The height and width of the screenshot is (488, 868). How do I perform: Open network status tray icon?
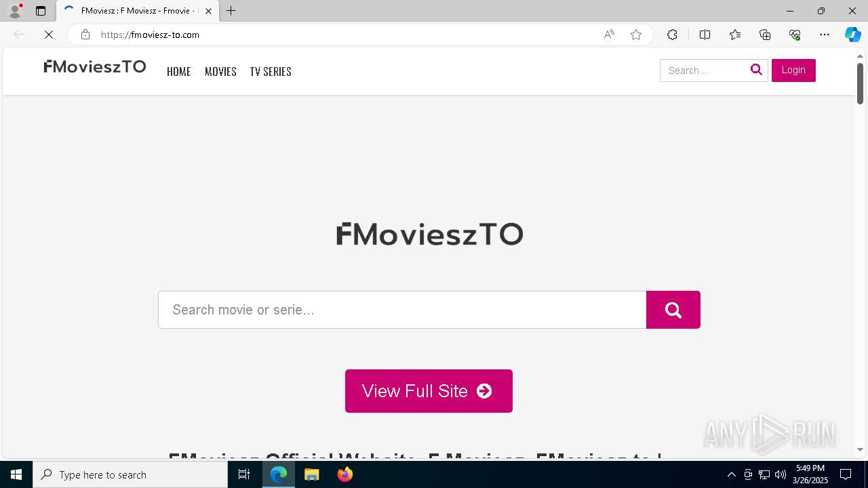click(764, 474)
